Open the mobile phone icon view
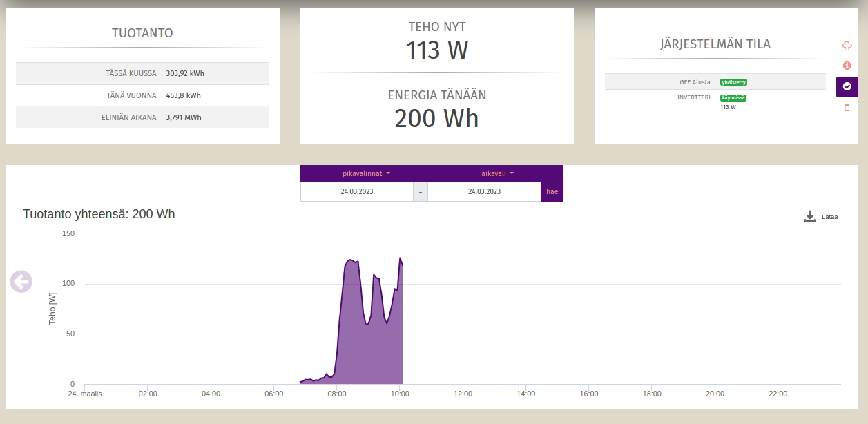The image size is (868, 424). [847, 108]
